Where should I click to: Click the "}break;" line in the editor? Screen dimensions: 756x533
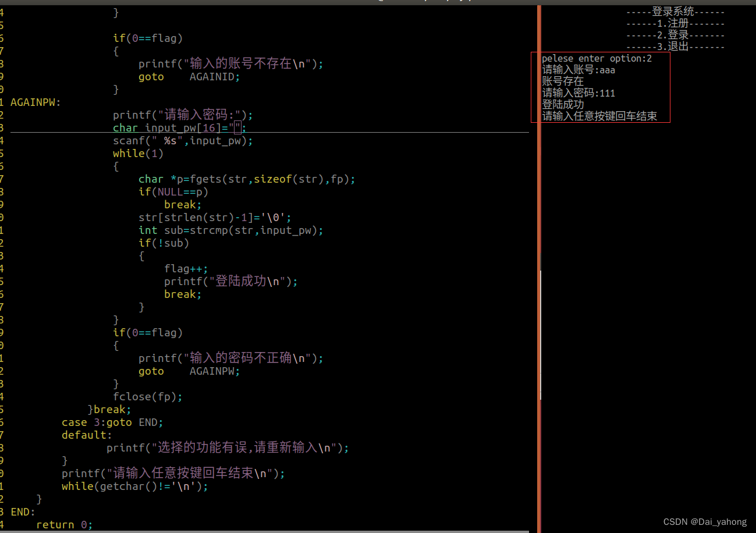(109, 410)
